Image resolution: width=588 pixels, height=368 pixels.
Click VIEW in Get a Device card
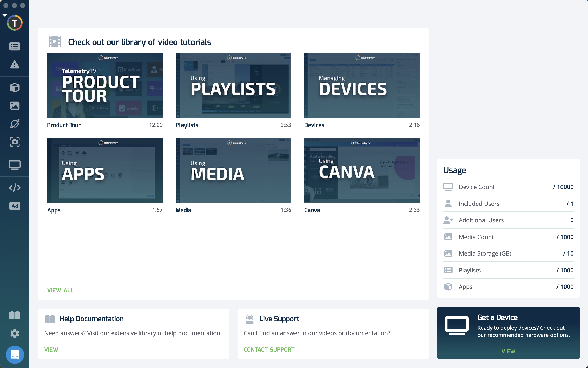tap(508, 351)
